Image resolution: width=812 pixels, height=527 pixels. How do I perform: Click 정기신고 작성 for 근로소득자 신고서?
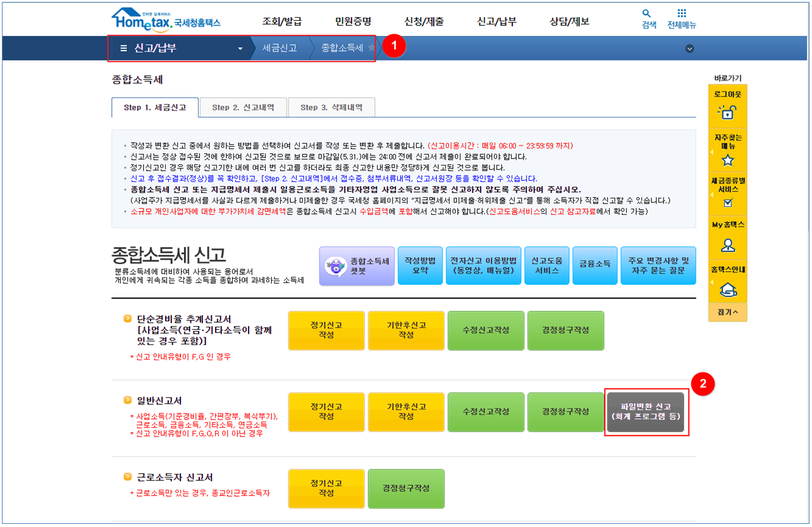326,488
